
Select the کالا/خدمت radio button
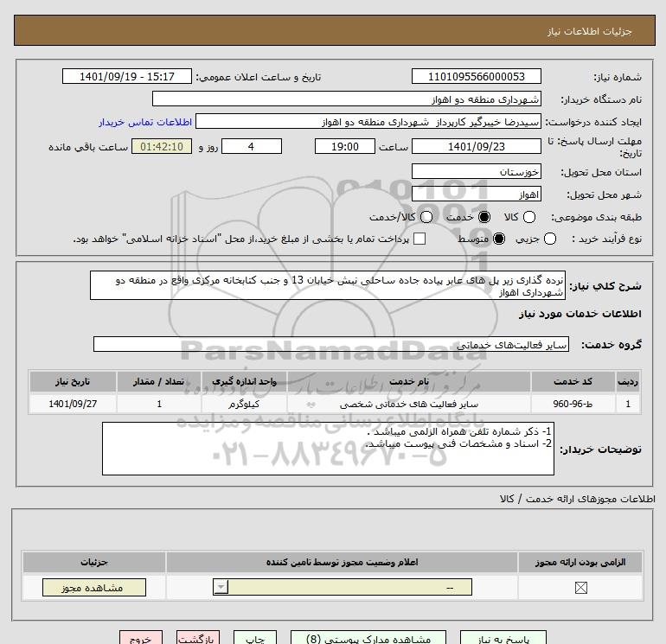426,217
